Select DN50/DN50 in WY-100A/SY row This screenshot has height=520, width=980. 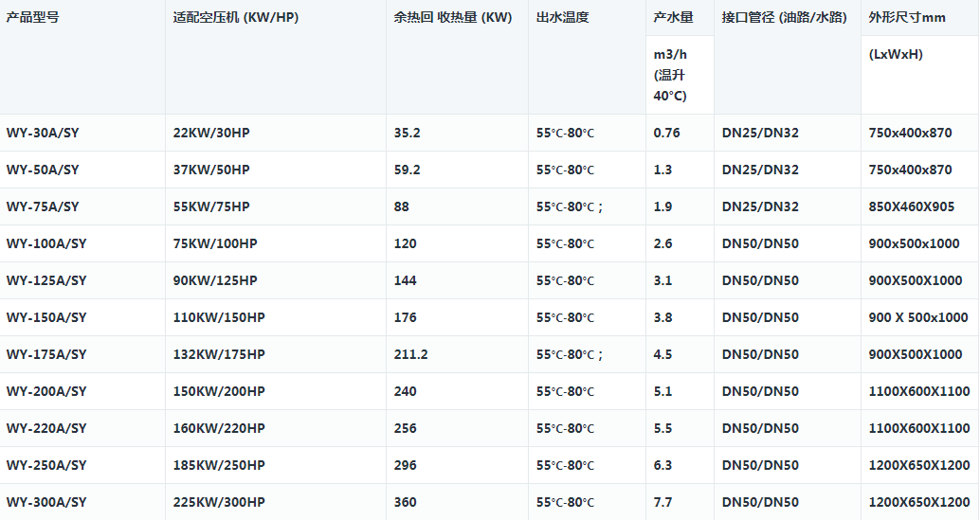(x=760, y=243)
